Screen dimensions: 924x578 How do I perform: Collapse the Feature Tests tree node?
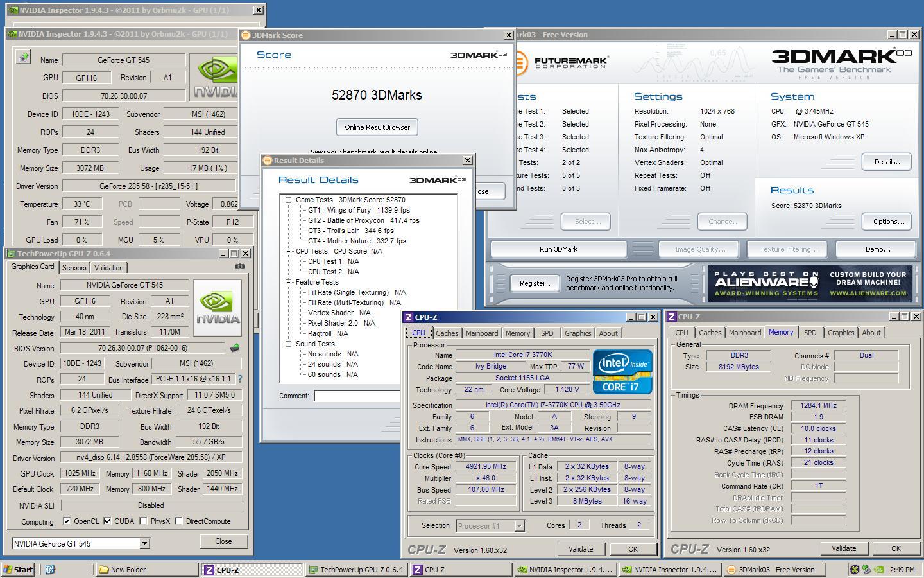pyautogui.click(x=288, y=282)
